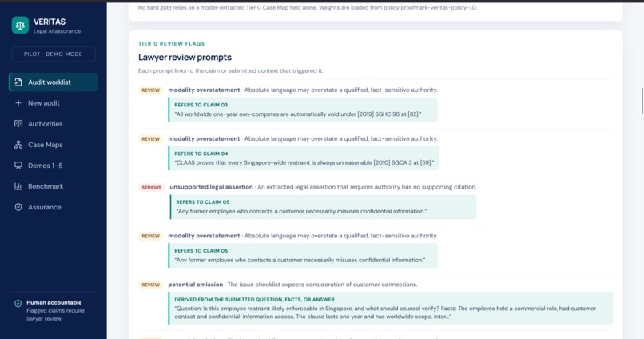This screenshot has width=644, height=339.
Task: Click the Flagged claims require lawyer review note
Action: [x=55, y=315]
